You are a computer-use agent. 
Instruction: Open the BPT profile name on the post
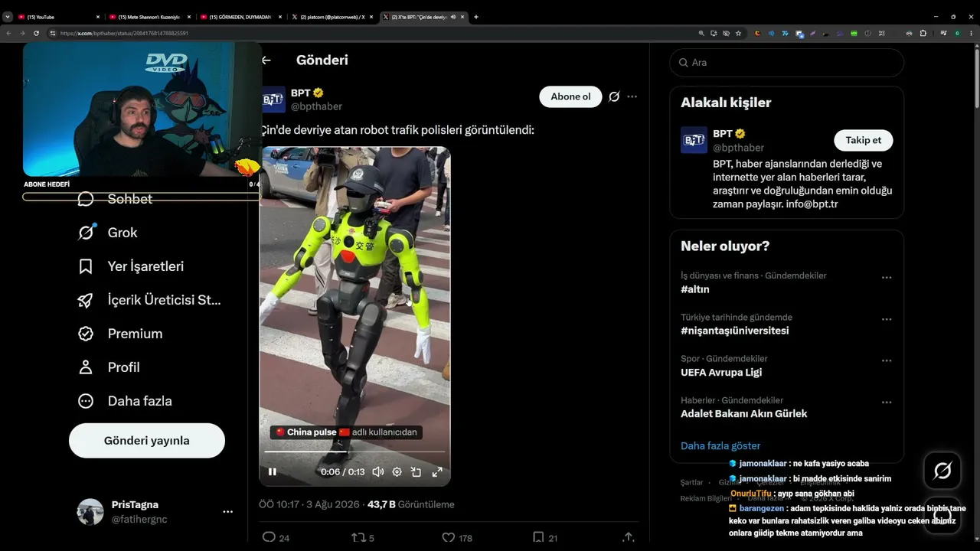pos(301,93)
